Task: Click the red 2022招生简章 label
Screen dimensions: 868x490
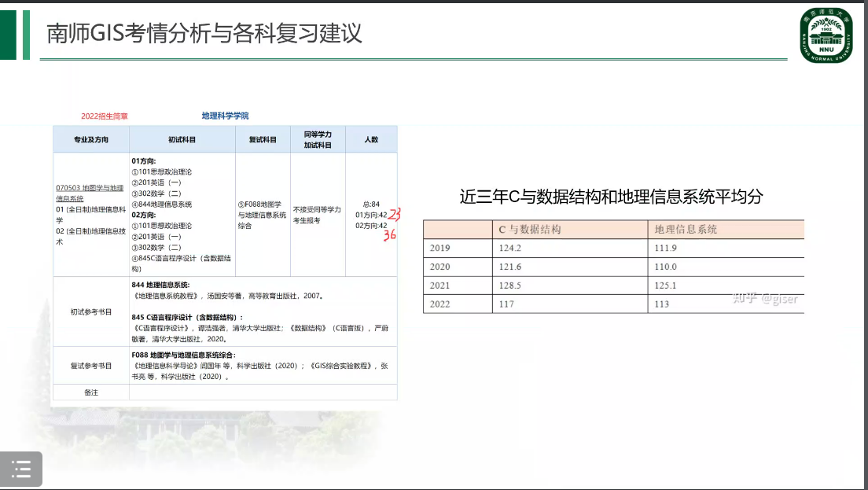Action: pos(105,116)
